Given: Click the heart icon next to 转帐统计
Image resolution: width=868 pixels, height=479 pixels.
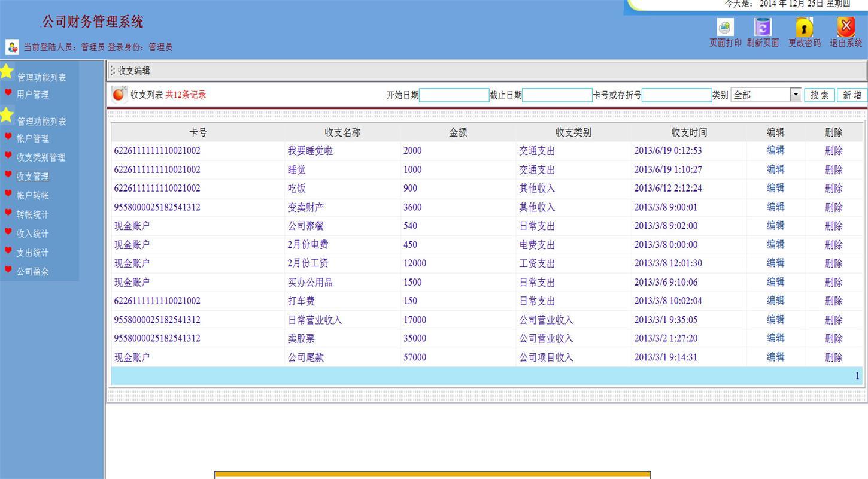Looking at the screenshot, I should (8, 213).
